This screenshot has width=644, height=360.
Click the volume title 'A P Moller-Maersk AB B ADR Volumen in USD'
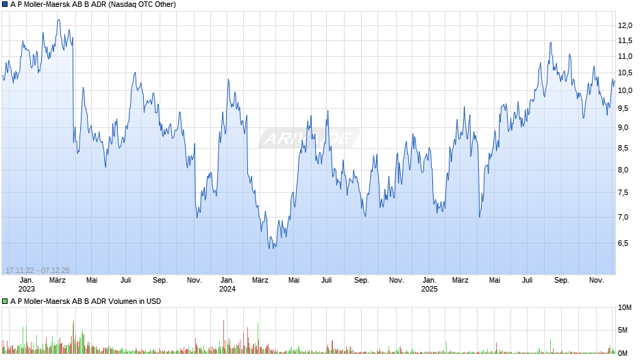click(x=86, y=301)
